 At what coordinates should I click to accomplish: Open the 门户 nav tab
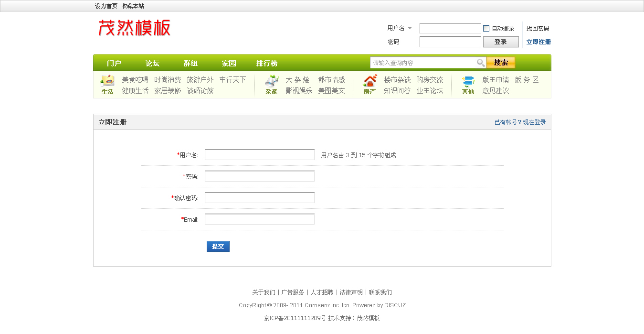pyautogui.click(x=114, y=63)
